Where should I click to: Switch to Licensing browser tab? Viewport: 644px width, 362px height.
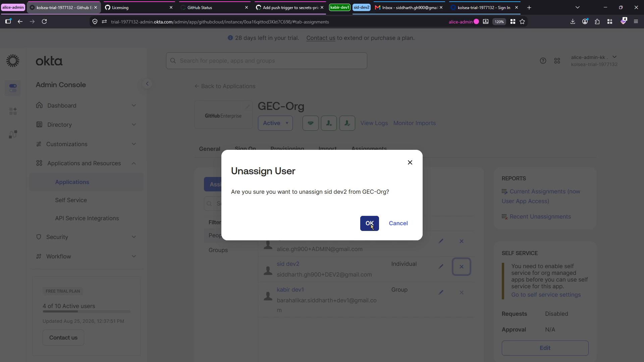point(139,7)
